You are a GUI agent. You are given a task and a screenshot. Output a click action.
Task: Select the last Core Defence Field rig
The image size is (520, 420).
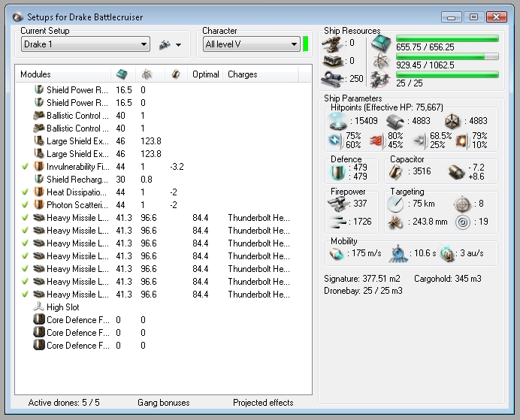(163, 346)
